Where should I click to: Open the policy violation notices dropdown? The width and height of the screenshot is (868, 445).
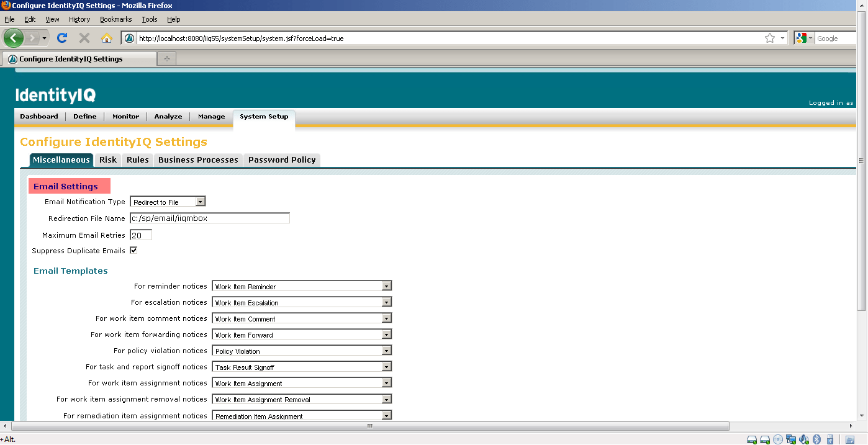302,351
